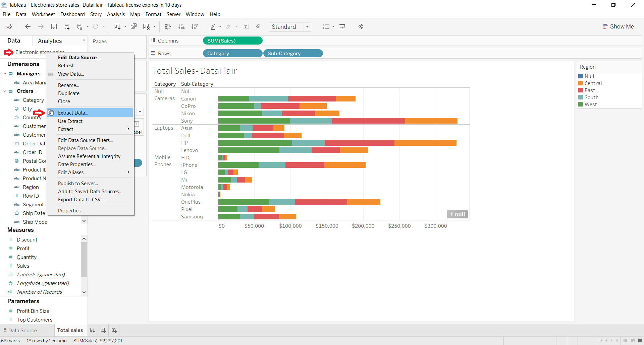Sort descending toolbar icon

click(195, 26)
